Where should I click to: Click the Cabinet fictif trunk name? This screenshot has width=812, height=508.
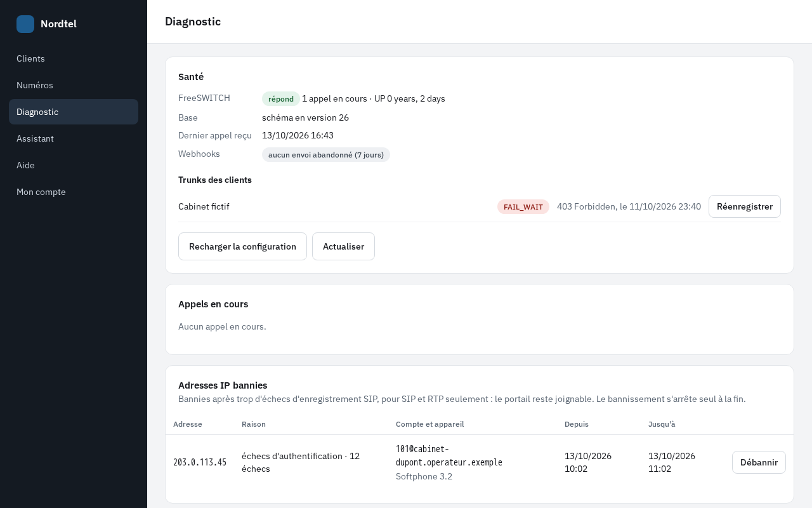[x=204, y=206]
